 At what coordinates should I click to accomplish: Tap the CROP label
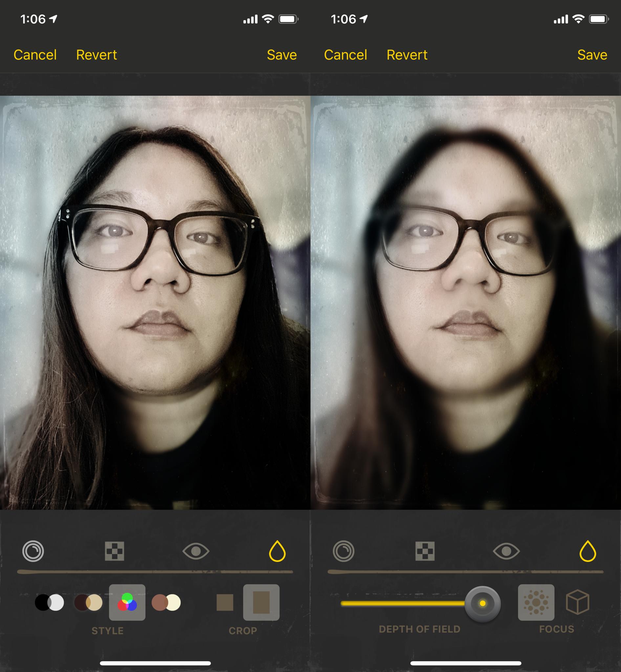pyautogui.click(x=243, y=631)
